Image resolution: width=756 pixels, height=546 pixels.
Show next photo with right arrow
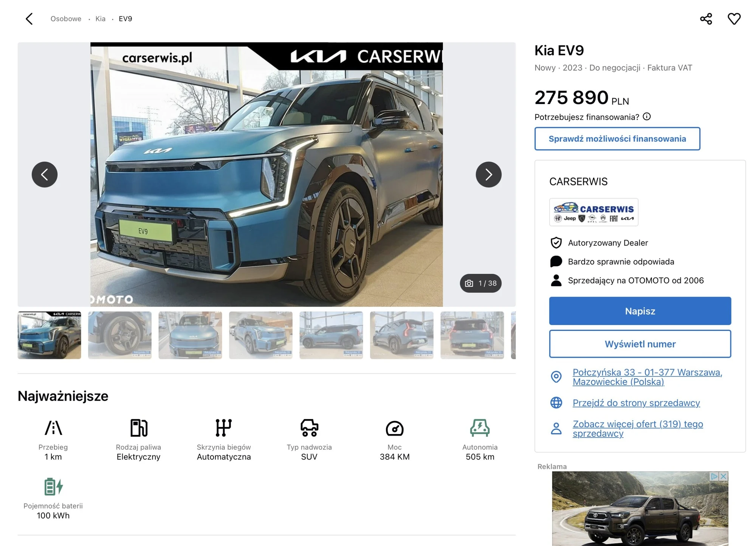[x=488, y=174]
